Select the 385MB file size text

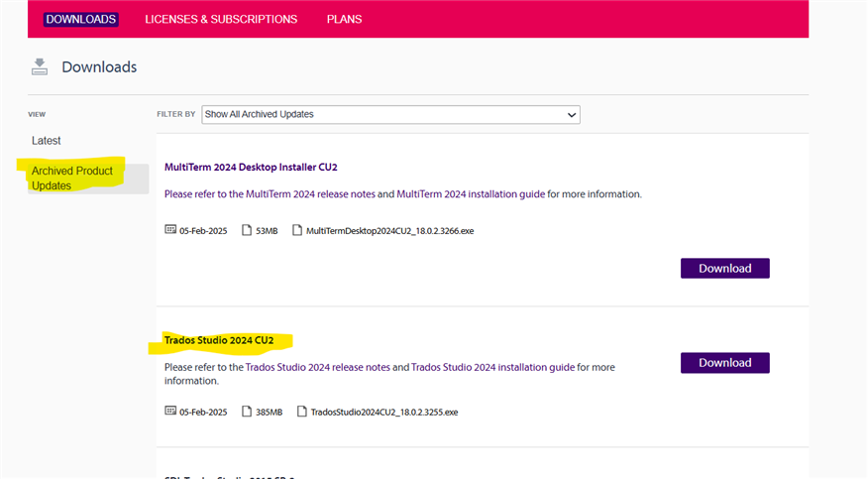coord(270,413)
